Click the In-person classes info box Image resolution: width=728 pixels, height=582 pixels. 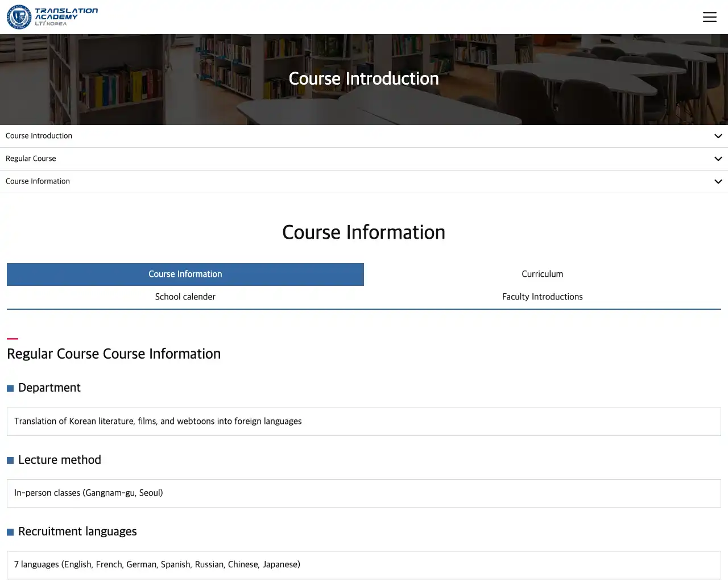click(363, 493)
